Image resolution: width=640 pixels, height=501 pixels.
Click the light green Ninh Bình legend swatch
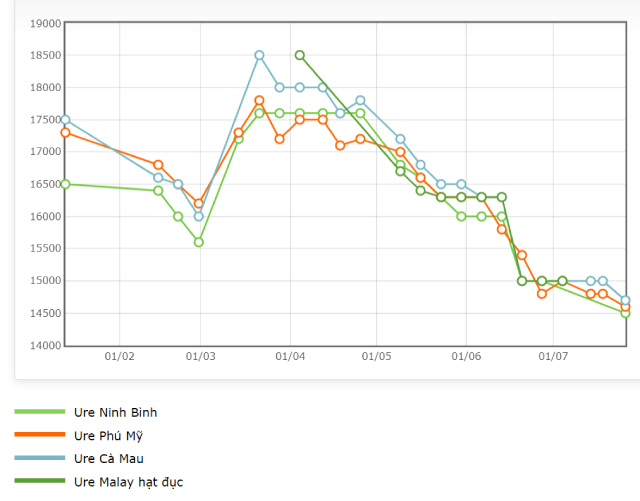point(38,412)
